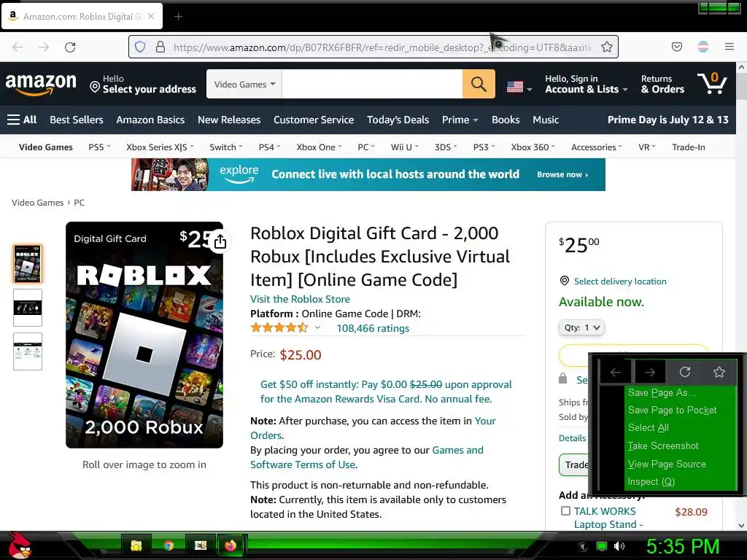Click context menu forward arrow

point(650,372)
